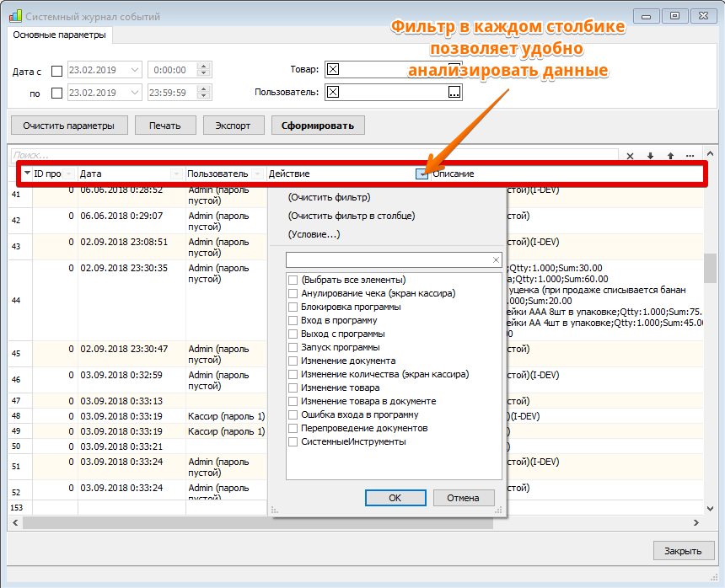725x588 pixels.
Task: Click the horizontal scrollbar thumb
Action: [257, 523]
